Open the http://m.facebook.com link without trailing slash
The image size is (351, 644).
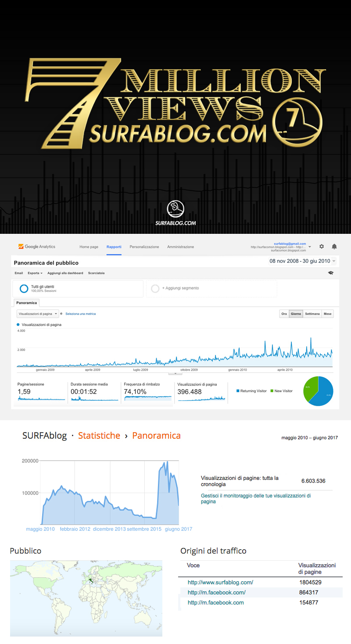tap(215, 603)
